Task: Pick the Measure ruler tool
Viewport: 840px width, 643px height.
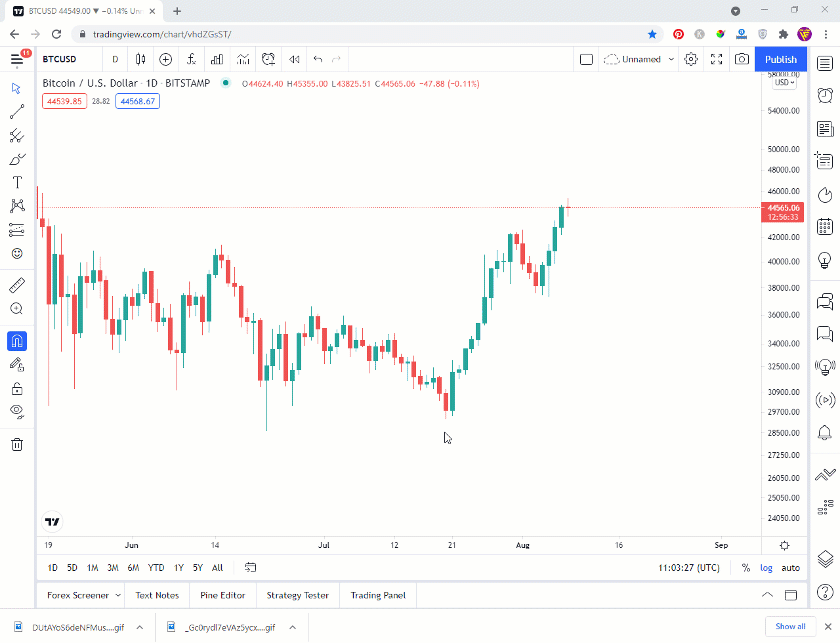Action: (x=17, y=285)
